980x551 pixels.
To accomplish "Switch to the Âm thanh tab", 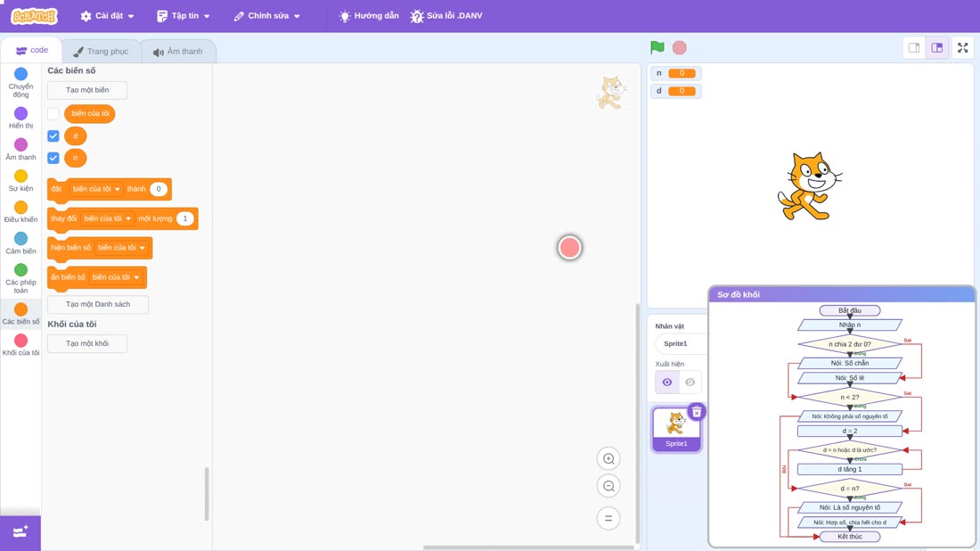I will (x=178, y=52).
